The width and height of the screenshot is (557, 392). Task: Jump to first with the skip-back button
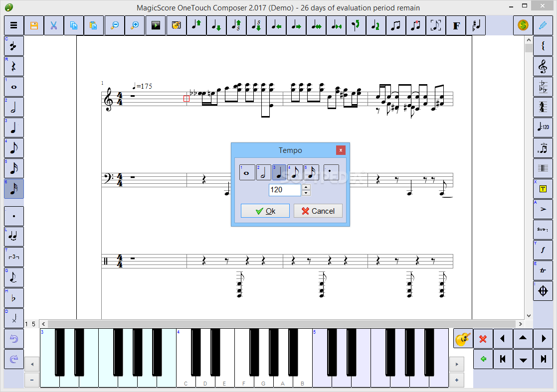pyautogui.click(x=503, y=359)
